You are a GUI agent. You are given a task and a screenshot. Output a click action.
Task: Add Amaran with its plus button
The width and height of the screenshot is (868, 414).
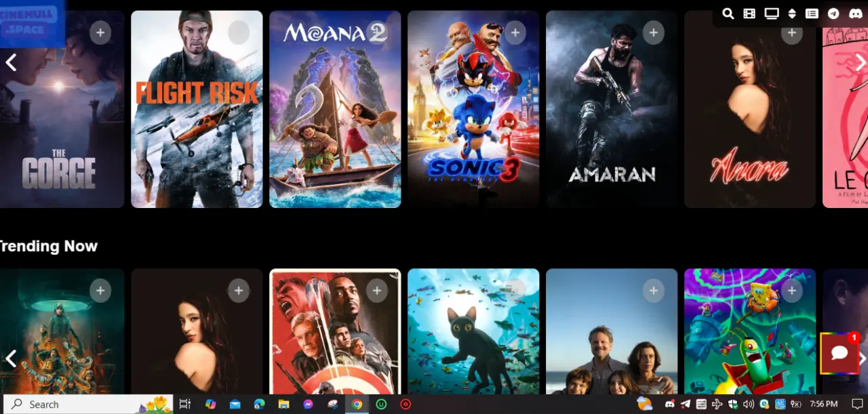(654, 32)
